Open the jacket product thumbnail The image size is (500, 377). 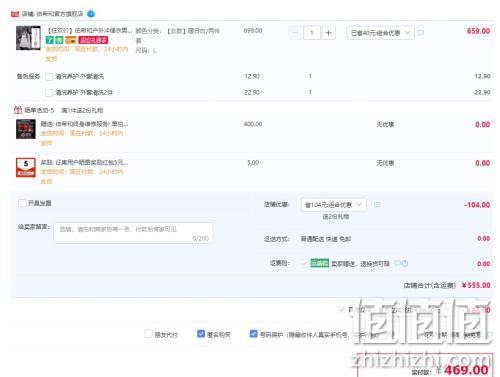pos(28,38)
